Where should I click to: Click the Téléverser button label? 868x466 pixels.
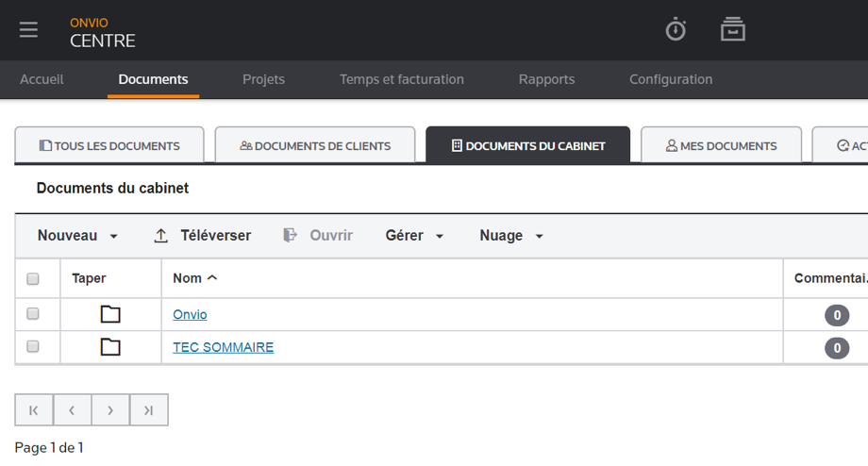click(x=216, y=236)
